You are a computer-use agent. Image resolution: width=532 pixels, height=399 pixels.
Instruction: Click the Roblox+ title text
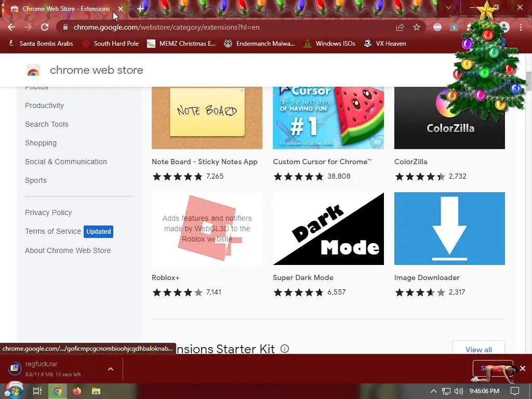click(166, 277)
